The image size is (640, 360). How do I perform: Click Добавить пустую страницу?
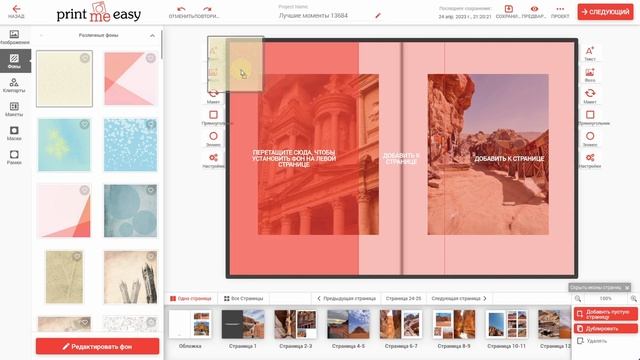606,314
